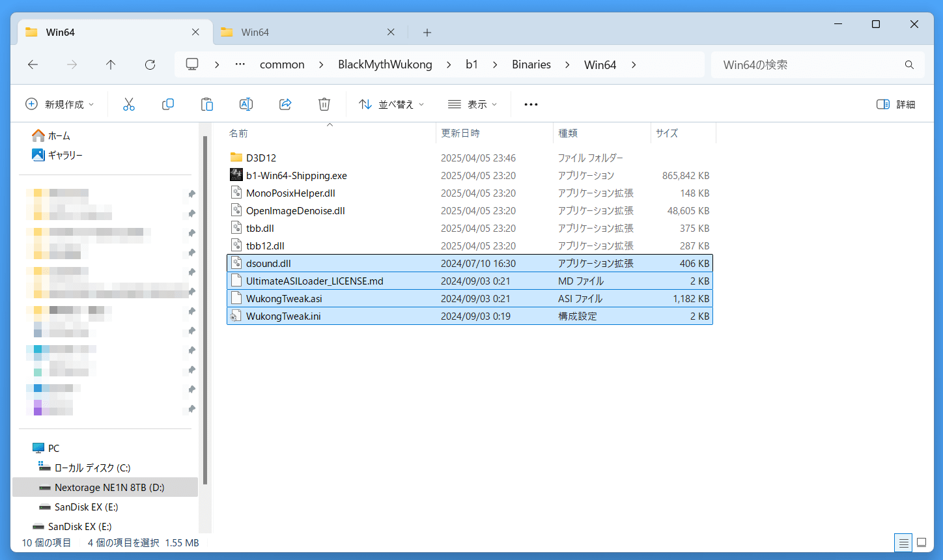
Task: Click ギャラリー in navigation pane
Action: point(65,155)
